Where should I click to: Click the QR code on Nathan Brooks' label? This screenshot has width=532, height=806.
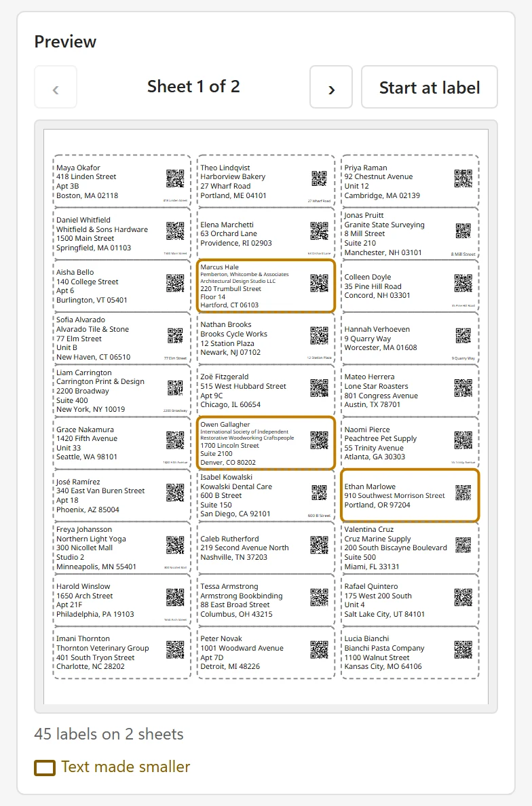pos(319,336)
